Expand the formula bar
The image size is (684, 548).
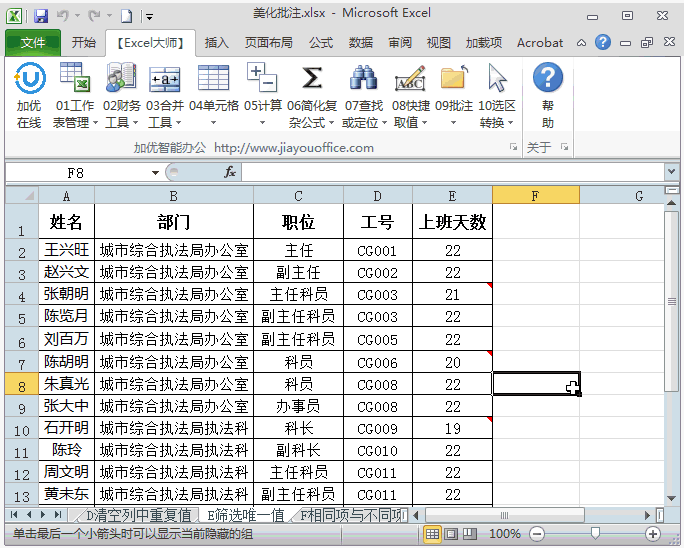coord(672,172)
